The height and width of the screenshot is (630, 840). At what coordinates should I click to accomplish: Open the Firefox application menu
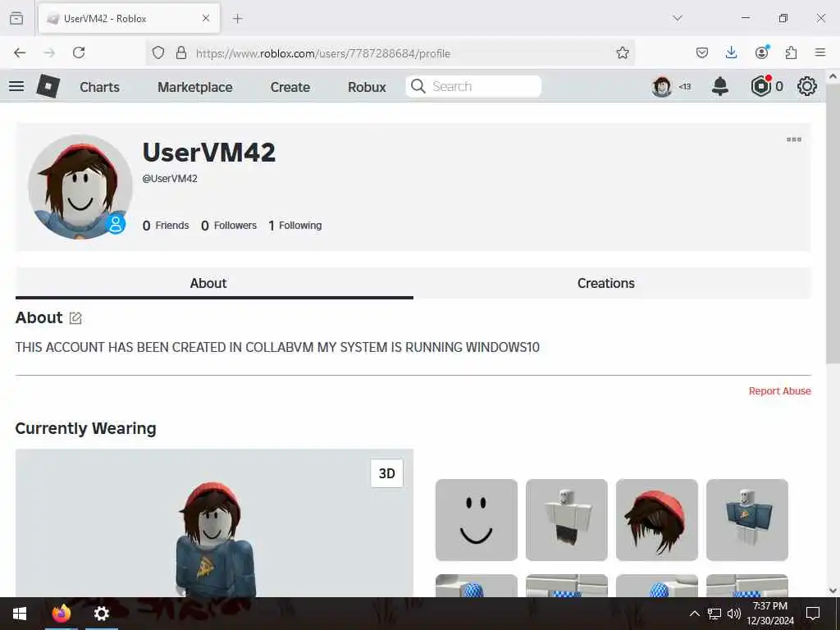(x=820, y=52)
